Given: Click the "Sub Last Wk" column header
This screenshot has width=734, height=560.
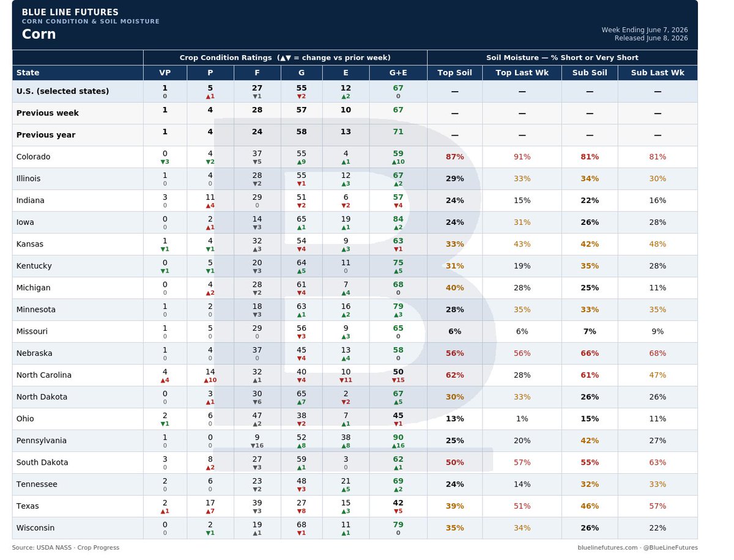Looking at the screenshot, I should tap(658, 73).
